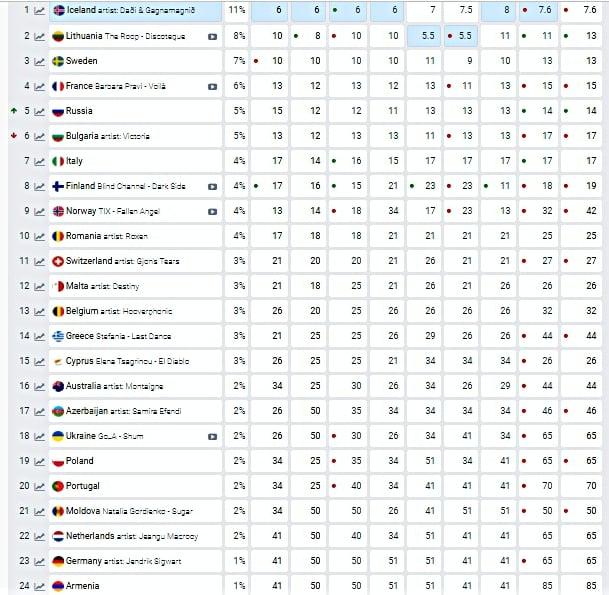Click Ukraine's Shum video icon
609x595 pixels.
pos(213,436)
